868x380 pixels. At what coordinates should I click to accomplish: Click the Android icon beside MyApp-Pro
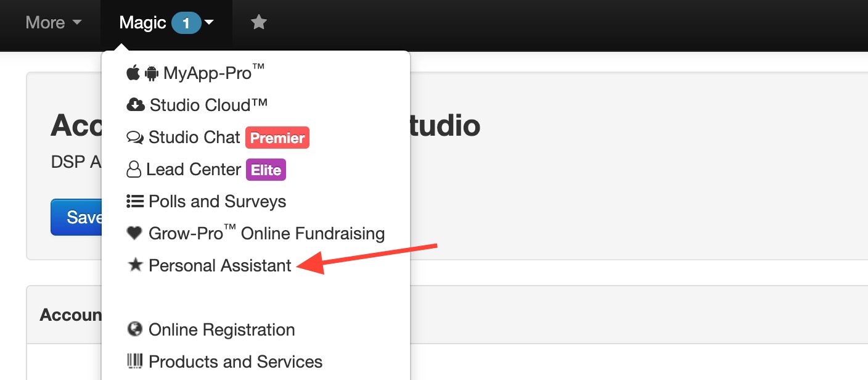coord(151,74)
